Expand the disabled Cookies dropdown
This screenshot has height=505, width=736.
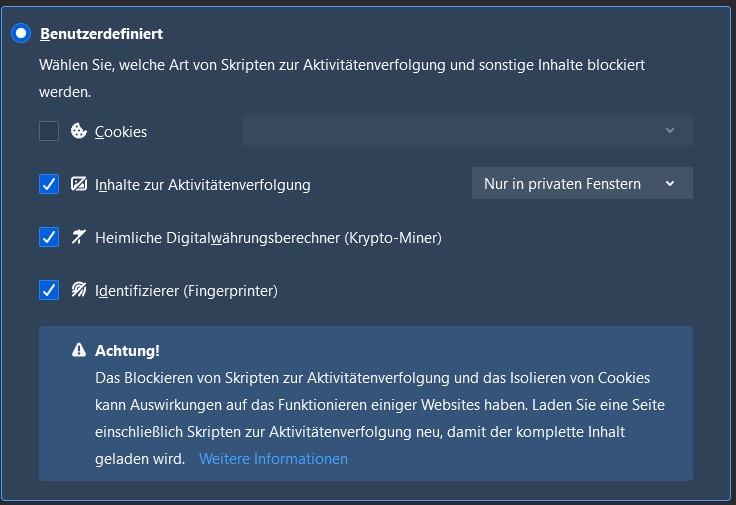[x=468, y=130]
